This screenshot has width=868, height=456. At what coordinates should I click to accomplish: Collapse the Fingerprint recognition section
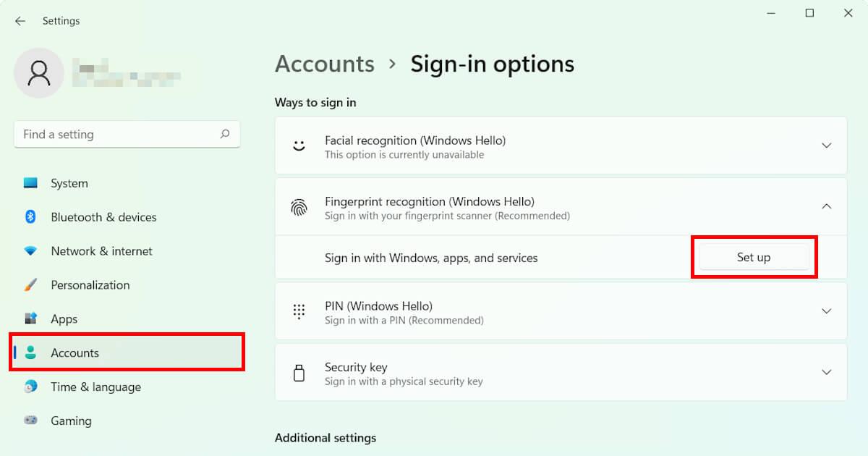tap(826, 207)
